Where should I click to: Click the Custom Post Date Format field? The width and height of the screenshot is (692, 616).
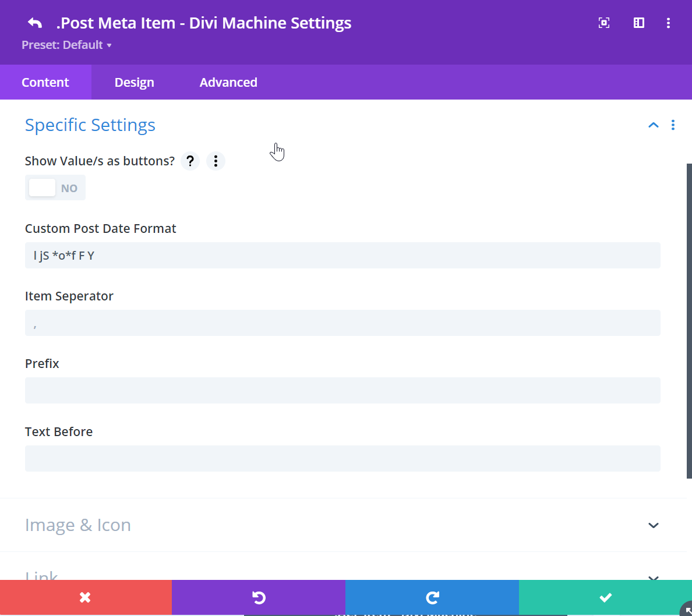(x=343, y=256)
